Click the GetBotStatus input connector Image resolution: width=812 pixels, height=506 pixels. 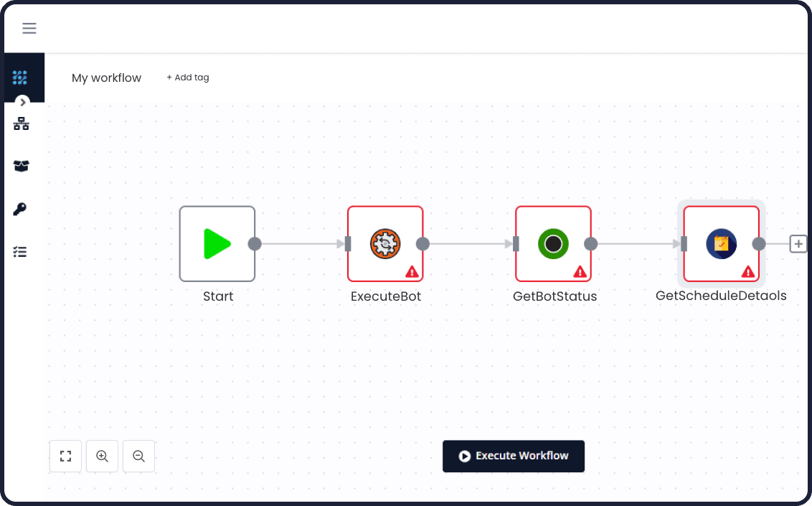pos(516,244)
